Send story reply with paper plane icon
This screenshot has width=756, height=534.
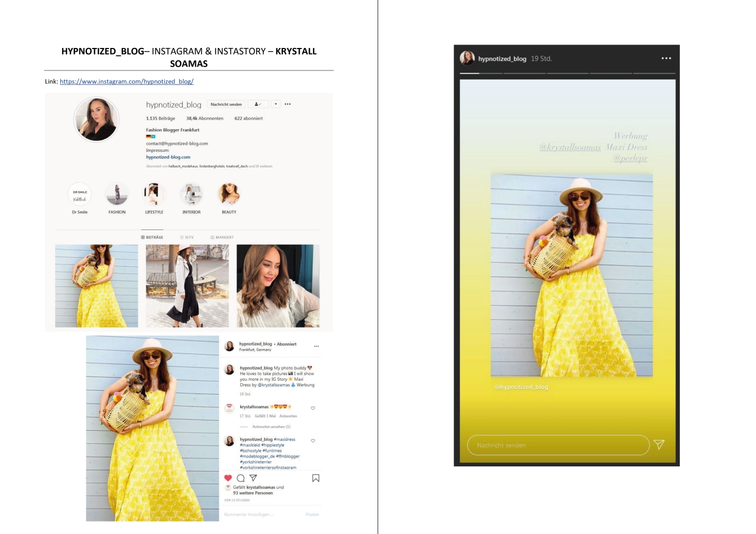click(x=659, y=445)
